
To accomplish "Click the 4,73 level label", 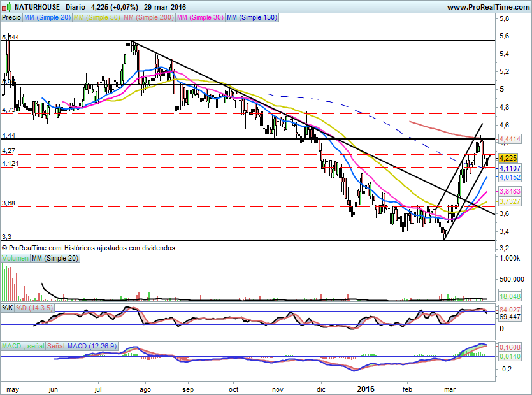I will 8,110.
